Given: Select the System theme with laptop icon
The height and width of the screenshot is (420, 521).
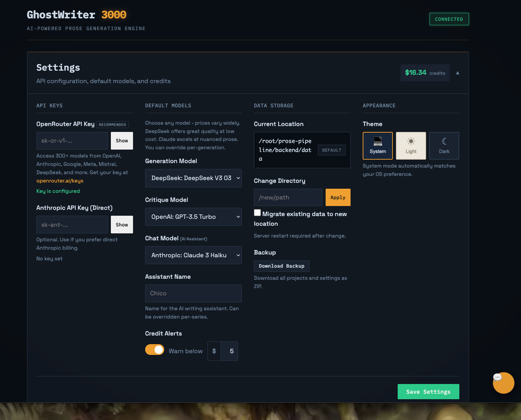Looking at the screenshot, I should [x=378, y=145].
